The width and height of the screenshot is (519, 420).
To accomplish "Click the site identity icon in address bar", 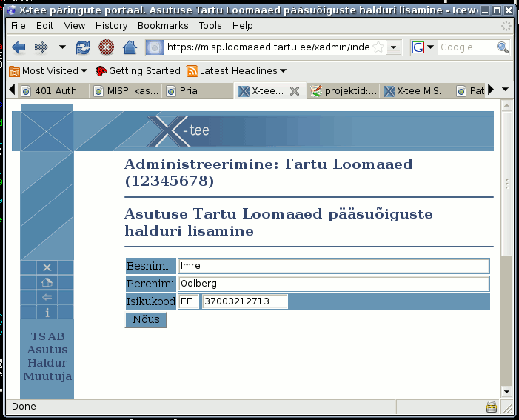I will point(155,47).
